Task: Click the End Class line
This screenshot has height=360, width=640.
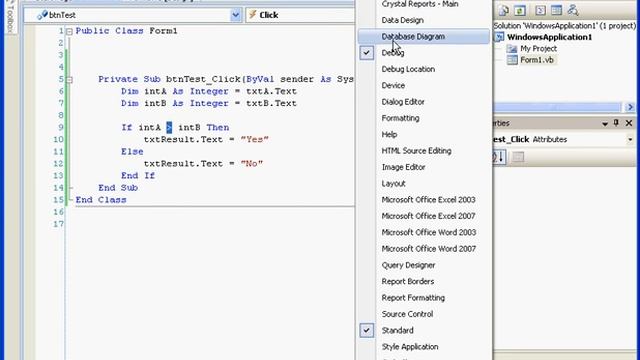Action: tap(101, 200)
